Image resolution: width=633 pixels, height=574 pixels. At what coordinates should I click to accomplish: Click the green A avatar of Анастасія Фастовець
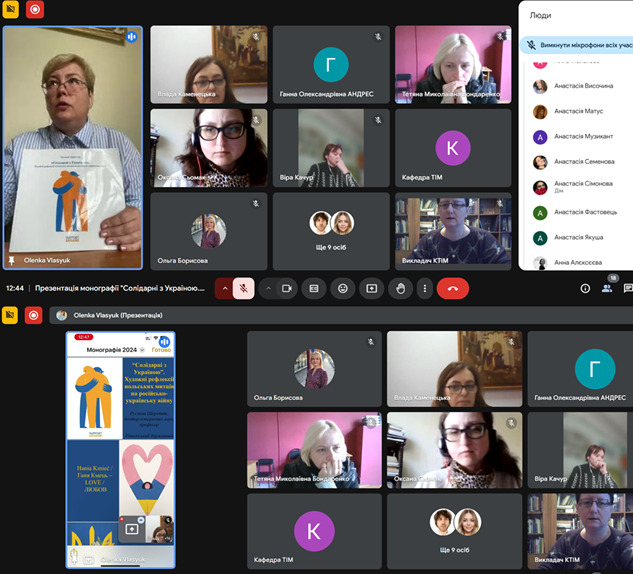(x=540, y=213)
